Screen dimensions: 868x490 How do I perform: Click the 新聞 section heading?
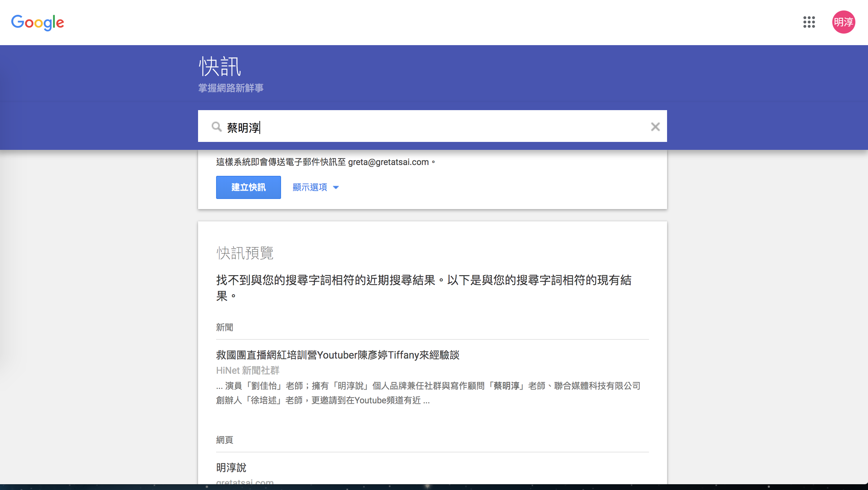[x=224, y=328]
